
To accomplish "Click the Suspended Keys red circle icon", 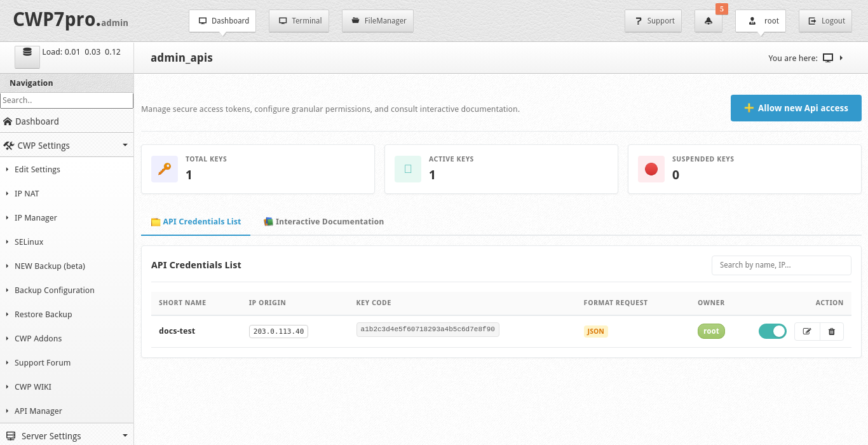I will [651, 169].
